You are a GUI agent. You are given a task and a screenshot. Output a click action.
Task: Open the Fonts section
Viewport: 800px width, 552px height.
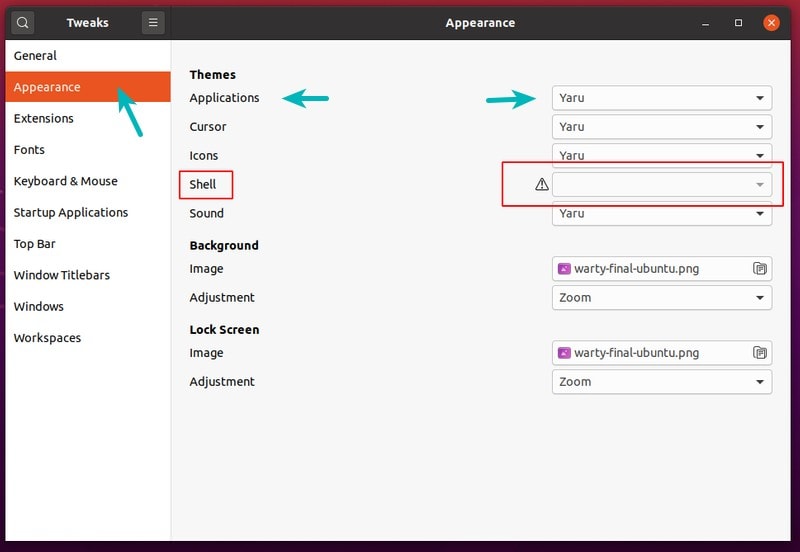click(x=88, y=149)
